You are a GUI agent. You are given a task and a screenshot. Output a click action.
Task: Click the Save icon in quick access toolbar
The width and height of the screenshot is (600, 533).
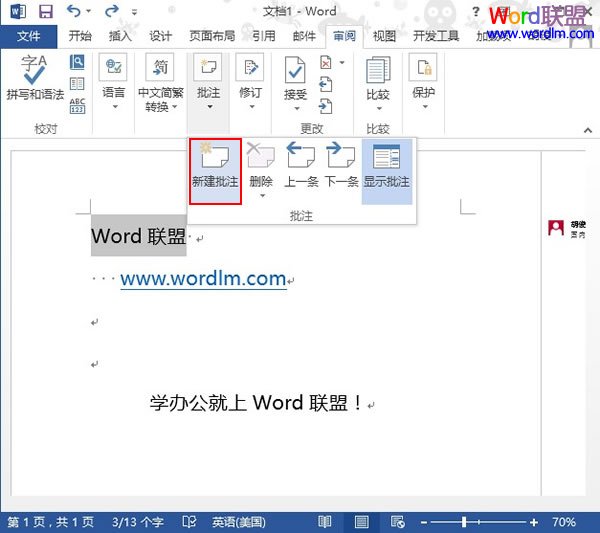[x=46, y=11]
